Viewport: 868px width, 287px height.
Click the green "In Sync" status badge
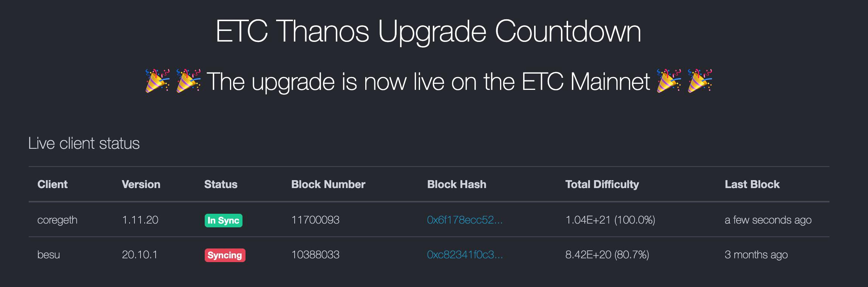(x=223, y=220)
